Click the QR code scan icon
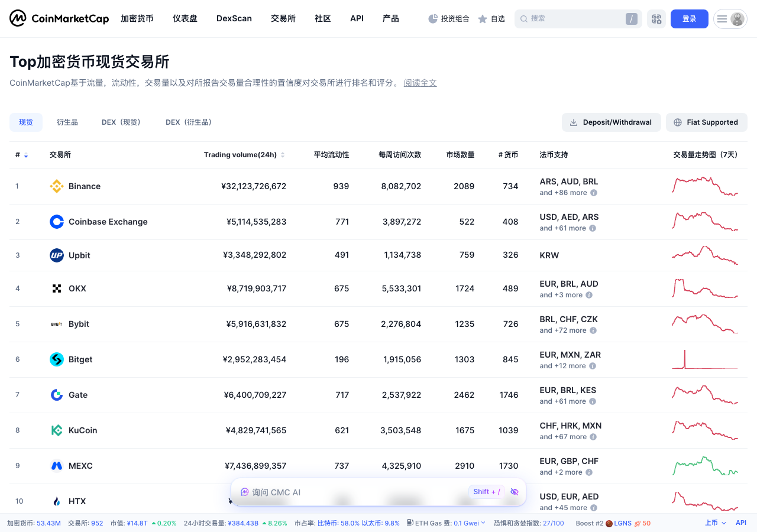Viewport: 757px width, 532px height. [656, 19]
